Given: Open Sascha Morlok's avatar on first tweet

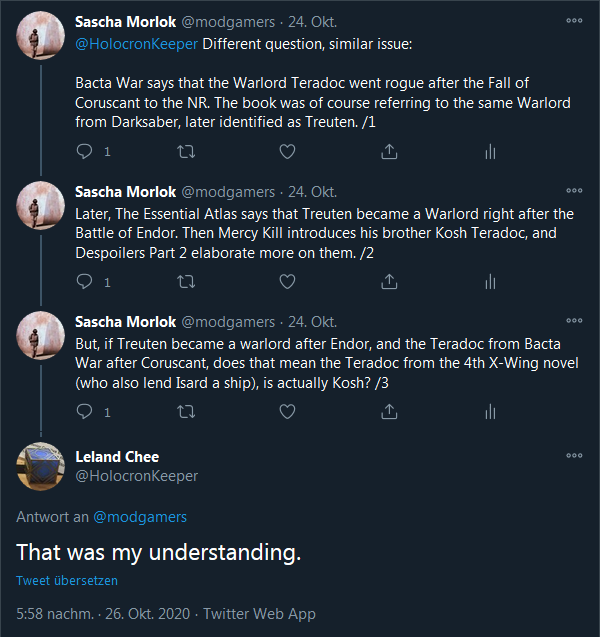Looking at the screenshot, I should point(41,36).
